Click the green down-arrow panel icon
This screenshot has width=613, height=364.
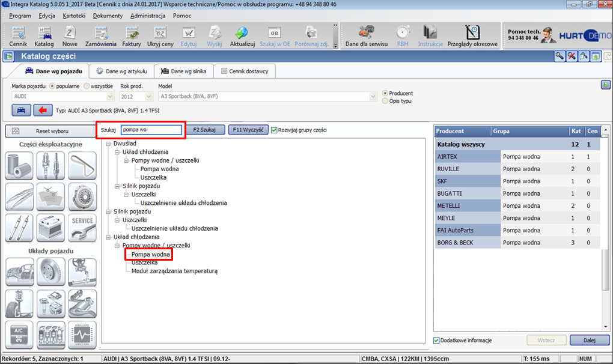pyautogui.click(x=606, y=84)
